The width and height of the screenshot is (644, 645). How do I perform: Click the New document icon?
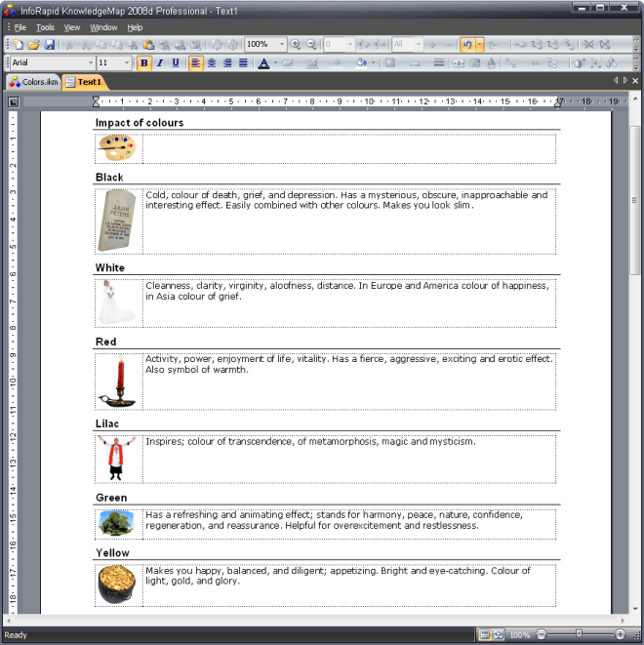click(19, 45)
